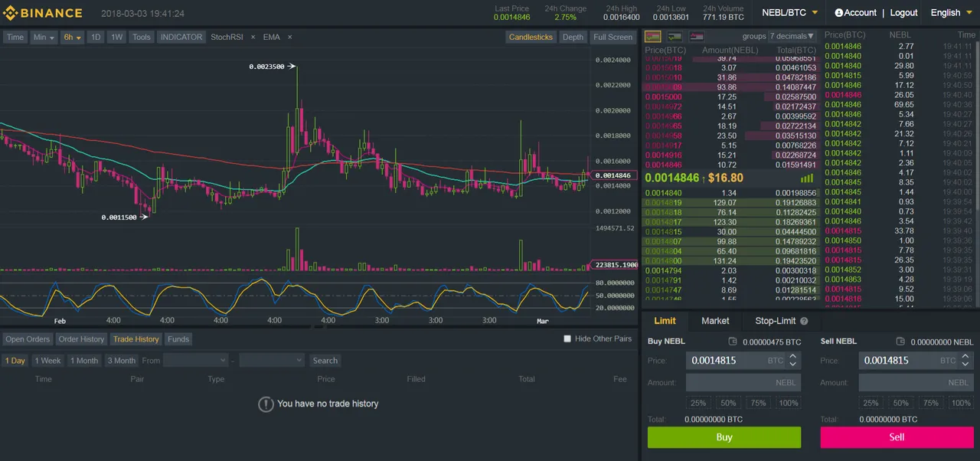This screenshot has height=461, width=980.
Task: Open the Order History tab
Action: point(81,339)
